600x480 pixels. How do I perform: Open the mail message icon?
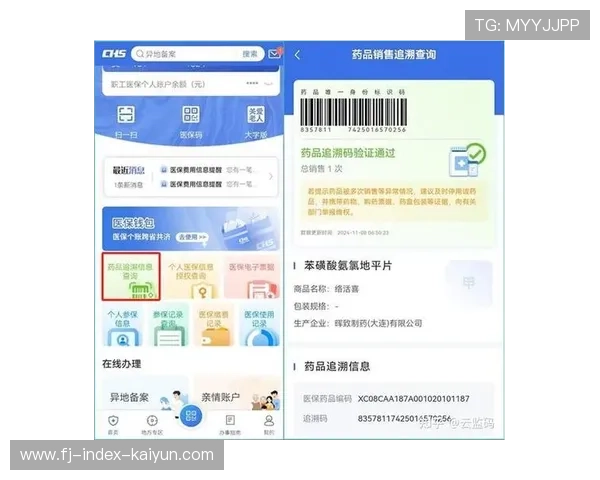tap(274, 54)
